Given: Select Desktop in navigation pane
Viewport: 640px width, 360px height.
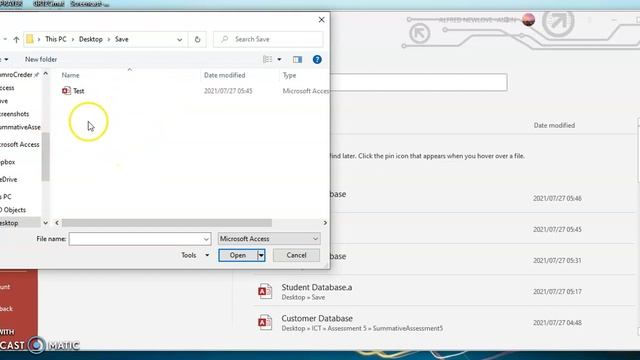Looking at the screenshot, I should click(9, 223).
